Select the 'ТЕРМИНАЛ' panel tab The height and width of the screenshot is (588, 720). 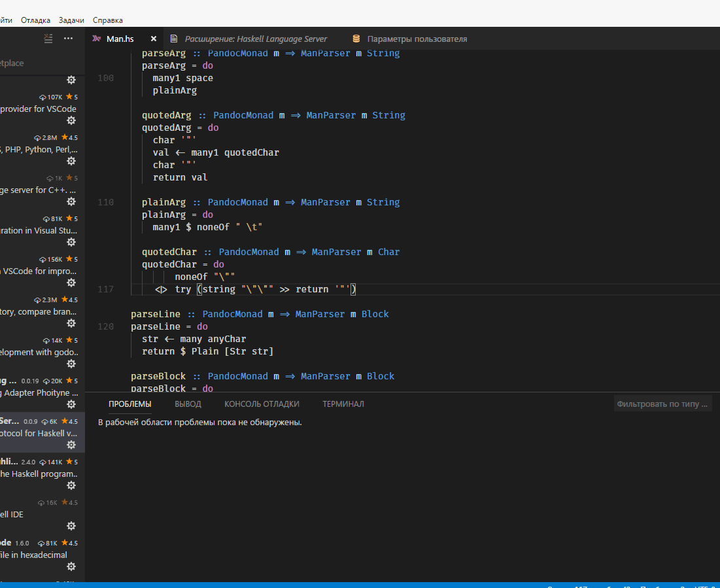(343, 404)
